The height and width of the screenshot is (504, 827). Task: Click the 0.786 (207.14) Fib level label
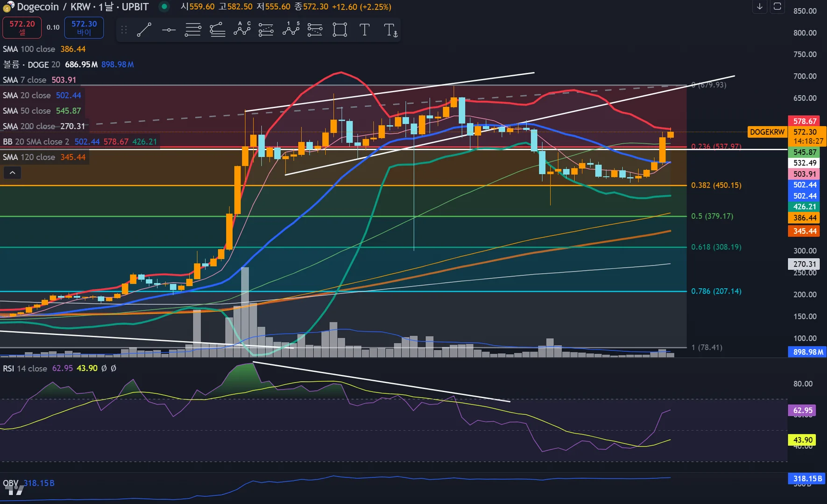pos(716,291)
